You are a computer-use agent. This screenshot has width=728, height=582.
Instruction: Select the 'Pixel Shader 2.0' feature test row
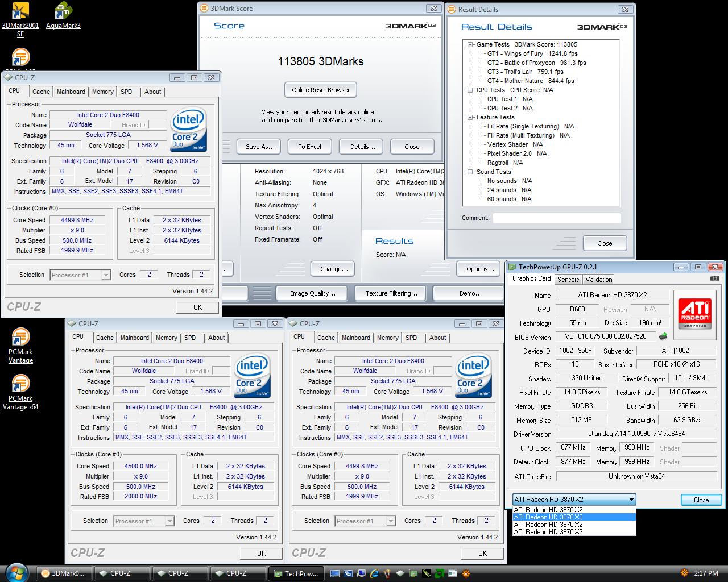click(x=517, y=153)
